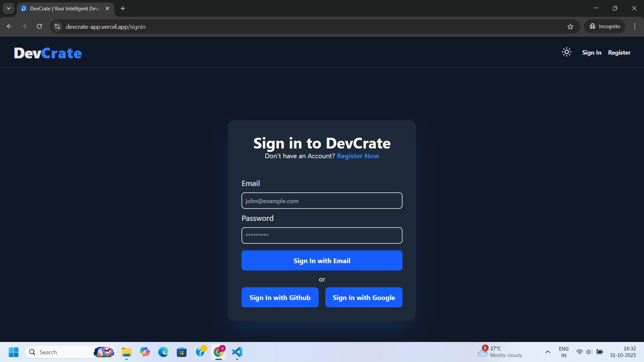This screenshot has height=362, width=644.
Task: Bookmark this page with star icon
Action: [x=570, y=26]
